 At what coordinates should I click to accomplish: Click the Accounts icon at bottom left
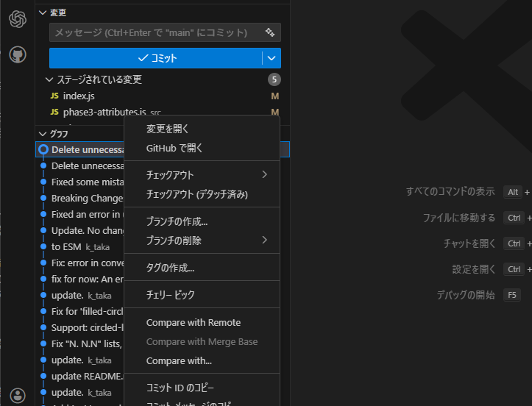18,395
